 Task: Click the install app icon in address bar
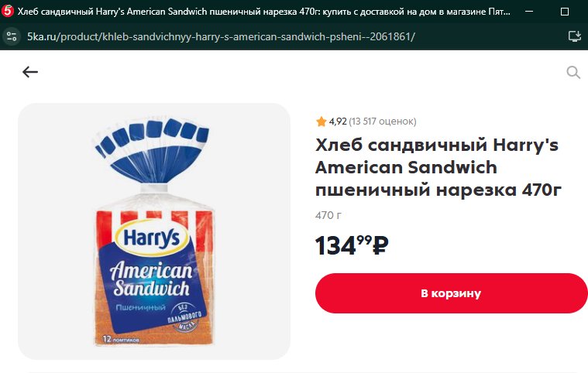tap(575, 36)
